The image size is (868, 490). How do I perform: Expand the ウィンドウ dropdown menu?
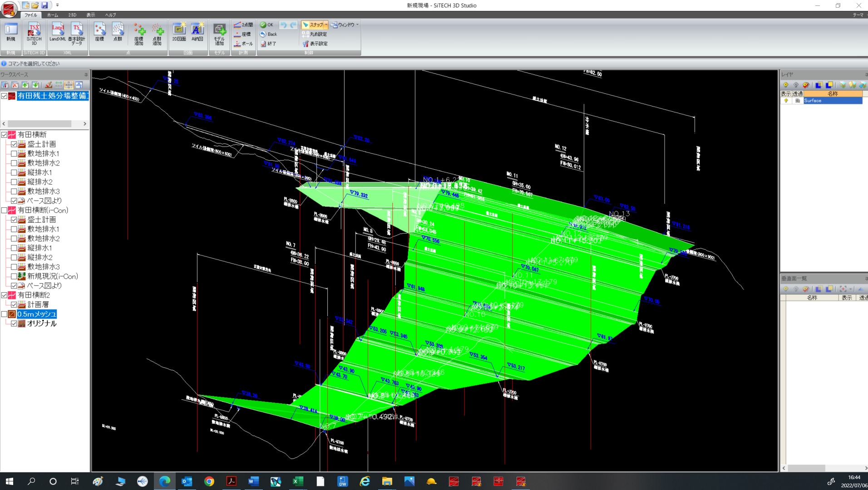(x=357, y=25)
